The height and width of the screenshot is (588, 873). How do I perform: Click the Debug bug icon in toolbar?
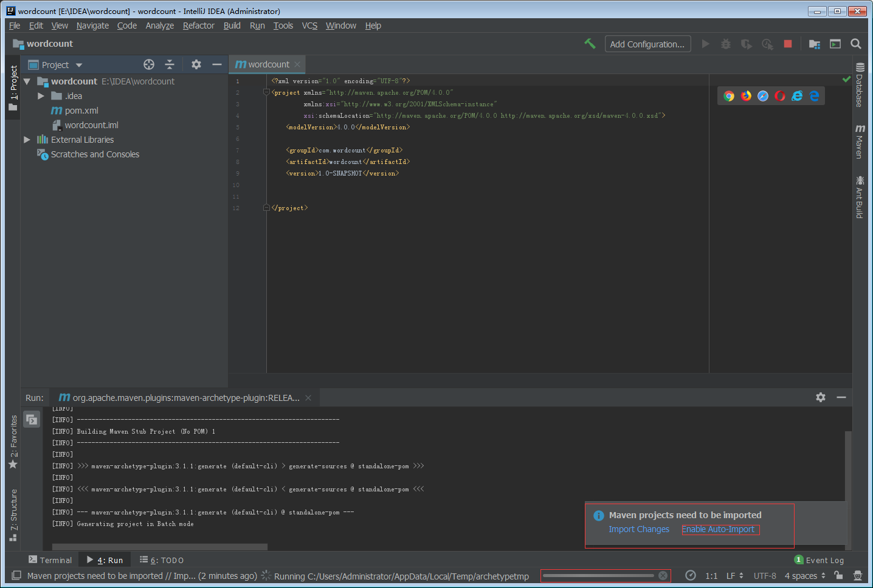(x=726, y=44)
